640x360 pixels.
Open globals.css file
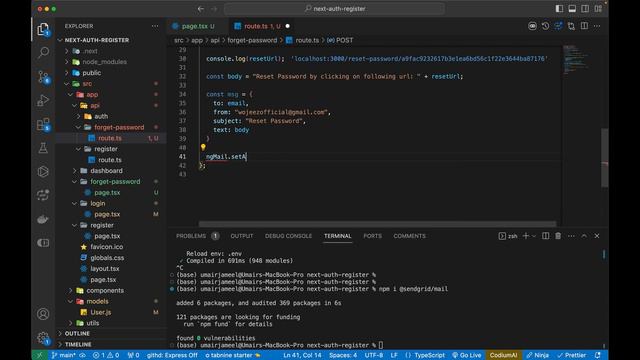click(107, 258)
